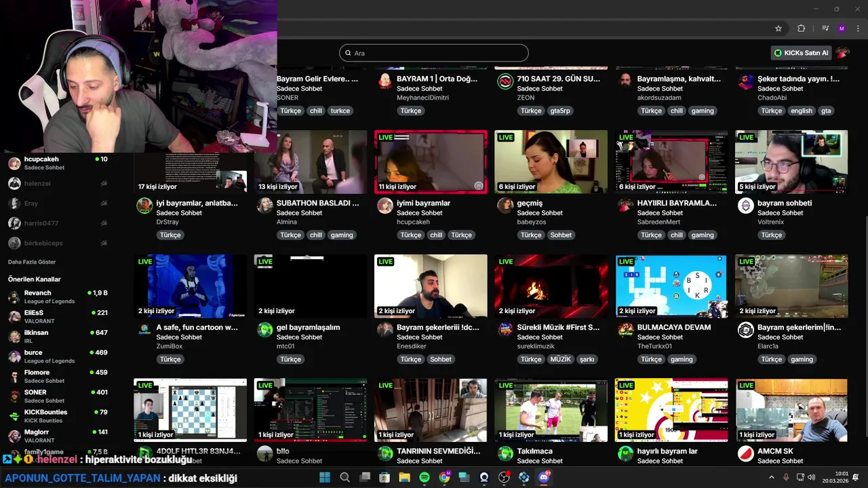The width and height of the screenshot is (868, 488).
Task: Open the hcupcakeh followed channel in the sidebar
Action: click(x=59, y=163)
